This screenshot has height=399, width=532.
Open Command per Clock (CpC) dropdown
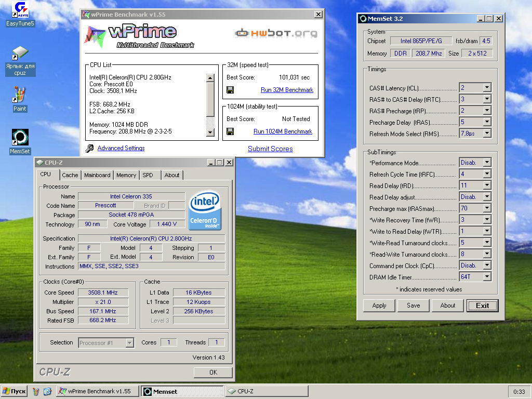tap(487, 265)
